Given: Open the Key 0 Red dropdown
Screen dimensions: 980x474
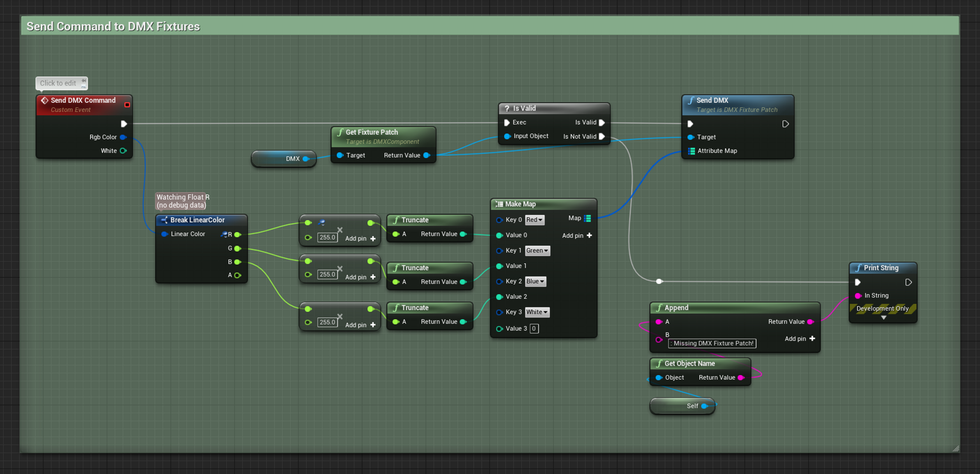Looking at the screenshot, I should pos(535,220).
